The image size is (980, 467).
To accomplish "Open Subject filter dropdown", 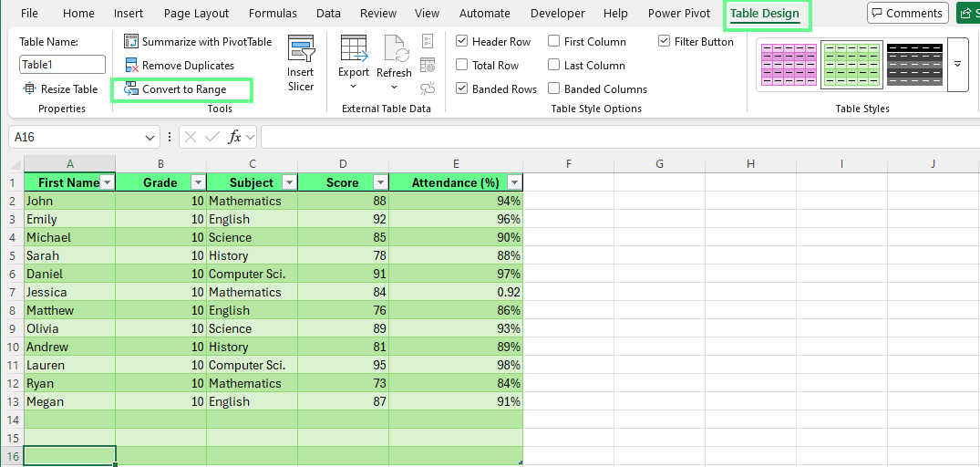I will click(x=289, y=182).
